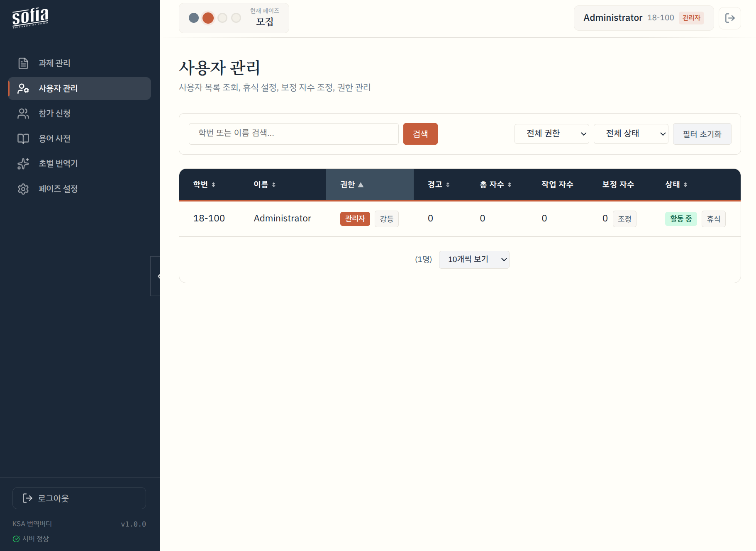The width and height of the screenshot is (756, 551).
Task: Toggle sort on the 학번 column
Action: pyautogui.click(x=204, y=184)
